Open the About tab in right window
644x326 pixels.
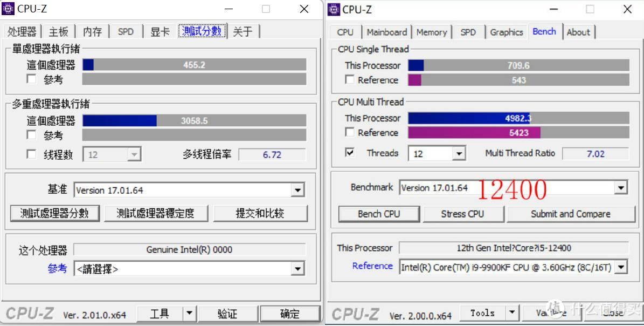(x=578, y=32)
